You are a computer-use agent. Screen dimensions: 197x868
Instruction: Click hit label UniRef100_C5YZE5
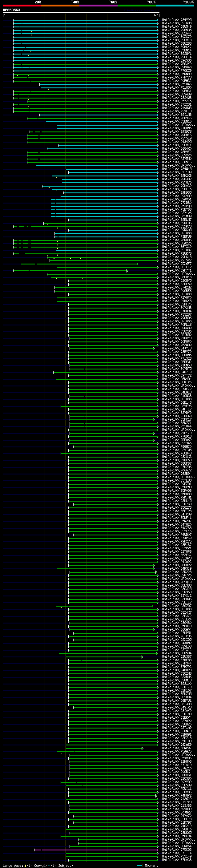click(177, 101)
